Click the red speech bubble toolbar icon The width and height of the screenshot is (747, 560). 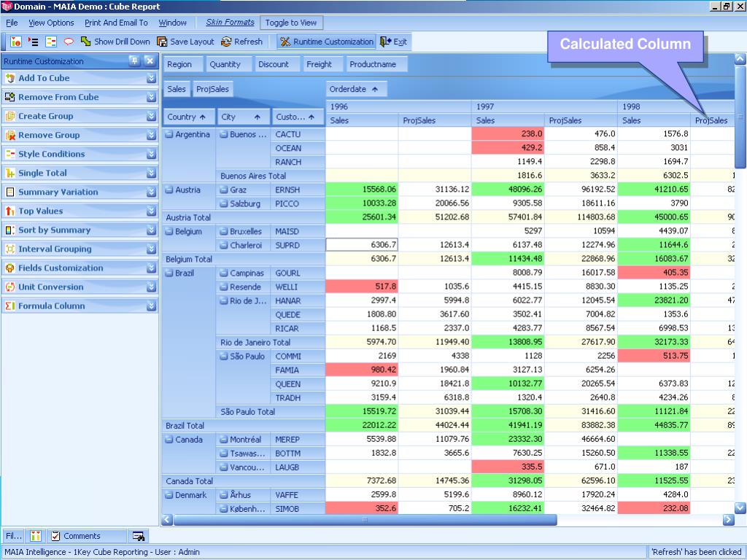pyautogui.click(x=69, y=42)
